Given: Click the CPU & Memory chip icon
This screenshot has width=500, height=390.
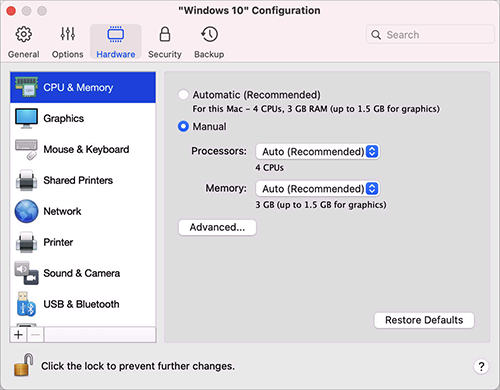Looking at the screenshot, I should click(x=26, y=87).
